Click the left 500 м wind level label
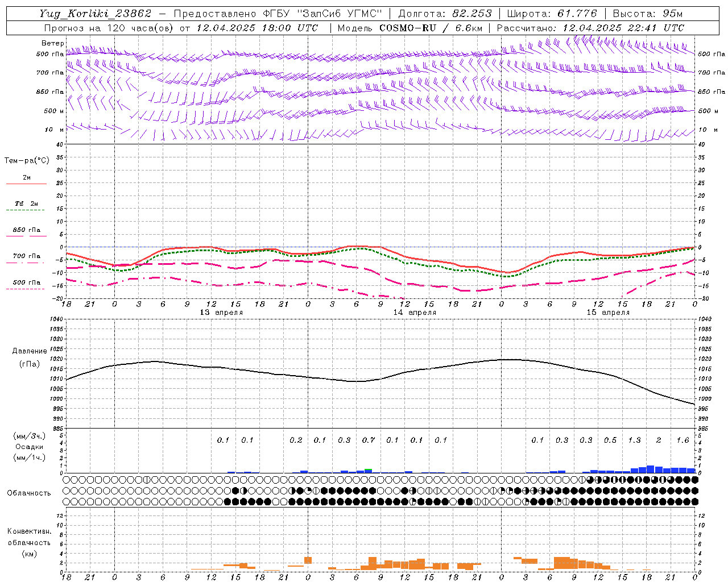 (54, 111)
